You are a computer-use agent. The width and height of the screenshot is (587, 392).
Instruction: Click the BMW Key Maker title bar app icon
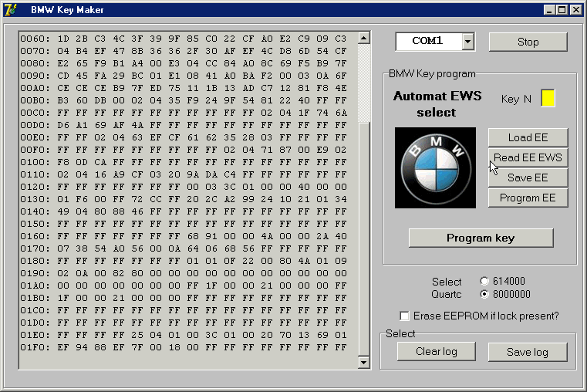point(10,10)
